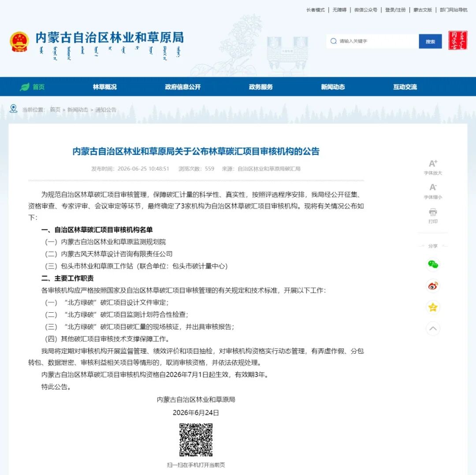Click the printer icon to print
Viewport: 476px width, 475px height.
(433, 212)
